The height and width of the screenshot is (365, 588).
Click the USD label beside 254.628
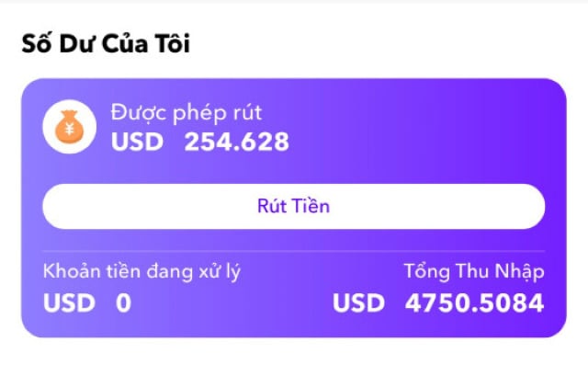[137, 142]
